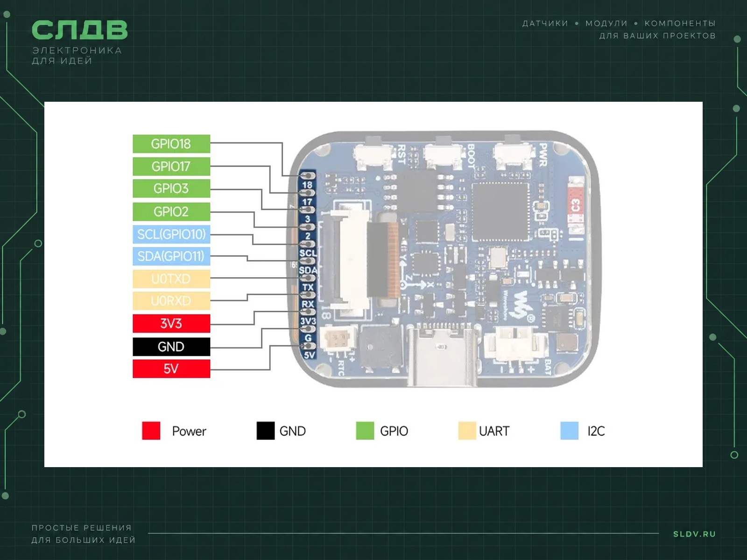Click the Power legend text
Viewport: 747px width, 560px height.
189,431
